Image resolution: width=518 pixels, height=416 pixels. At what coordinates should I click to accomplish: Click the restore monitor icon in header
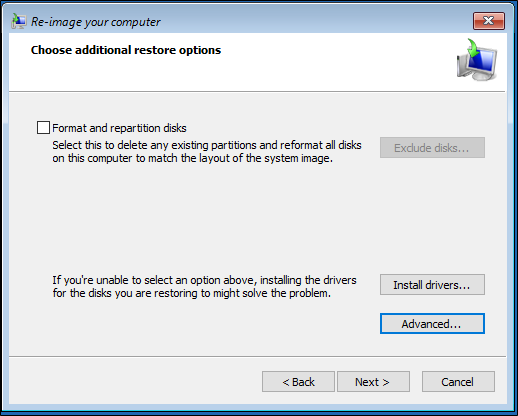477,60
